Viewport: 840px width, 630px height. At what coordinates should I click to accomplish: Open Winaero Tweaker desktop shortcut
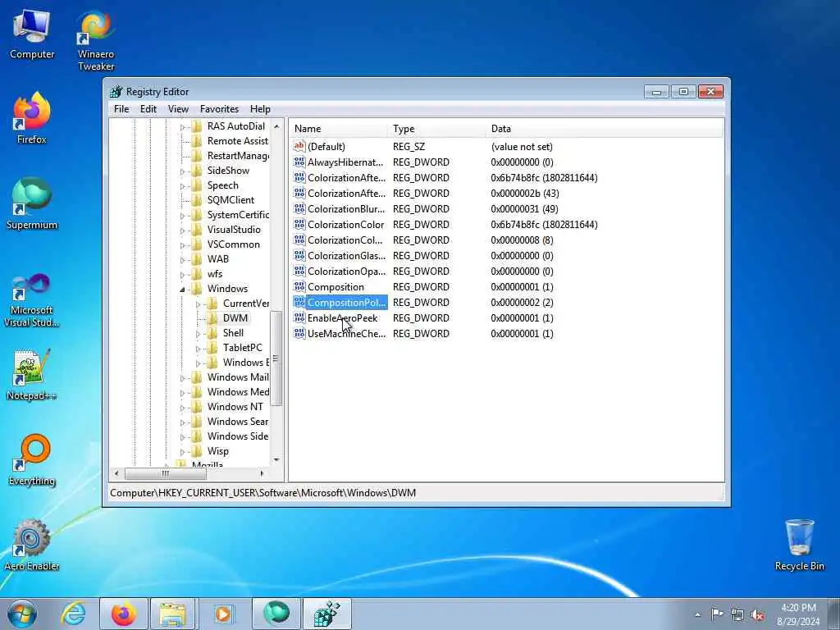click(x=96, y=41)
